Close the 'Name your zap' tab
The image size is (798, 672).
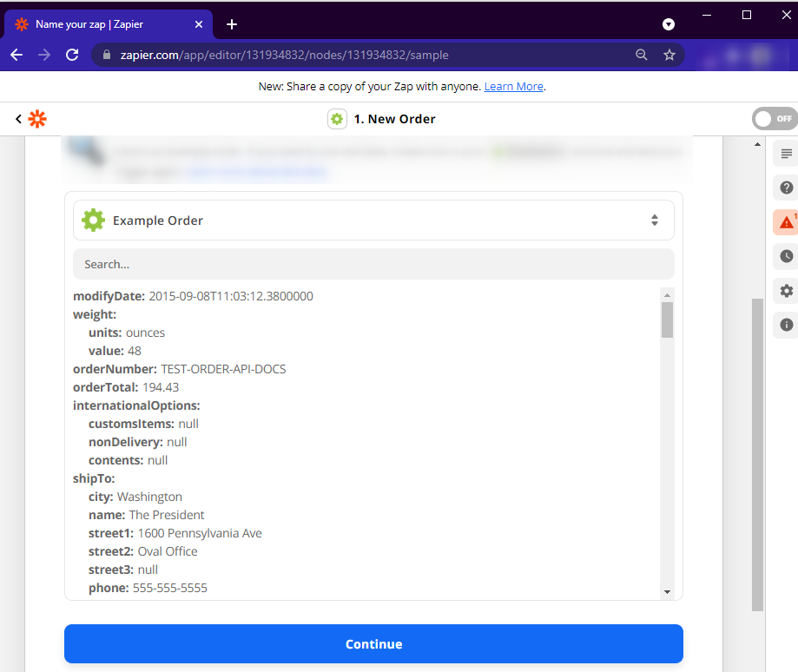199,24
